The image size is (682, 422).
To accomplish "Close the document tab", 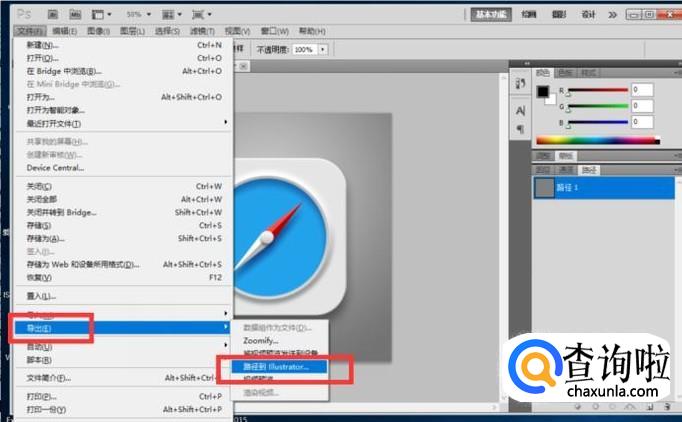I will (x=244, y=66).
